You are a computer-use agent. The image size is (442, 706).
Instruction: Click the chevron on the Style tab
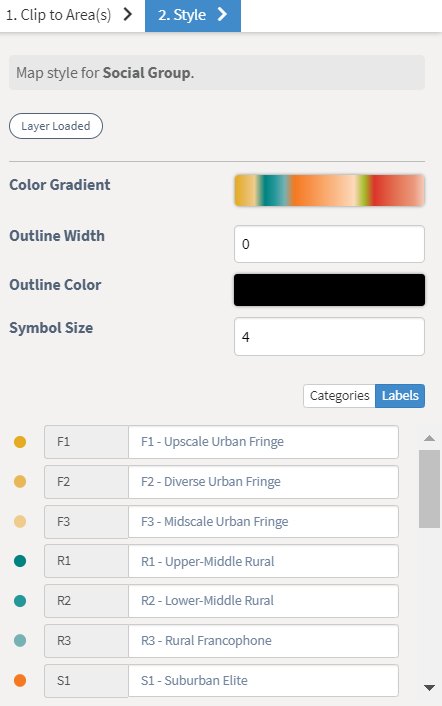coord(222,14)
